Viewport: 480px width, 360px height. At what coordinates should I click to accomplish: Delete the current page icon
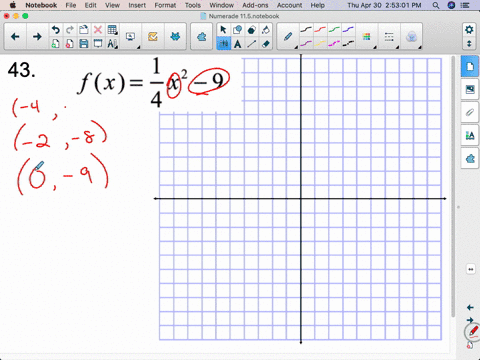(x=70, y=44)
